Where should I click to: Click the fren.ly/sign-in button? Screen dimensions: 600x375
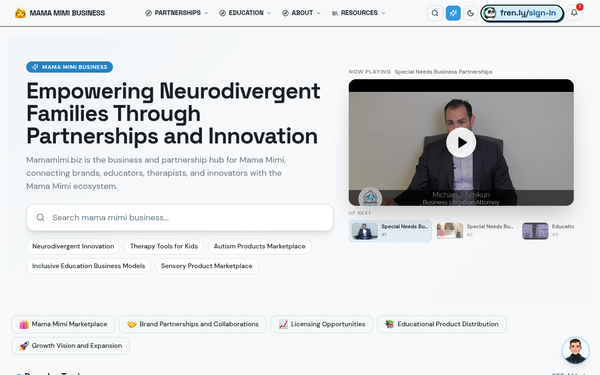[x=522, y=13]
